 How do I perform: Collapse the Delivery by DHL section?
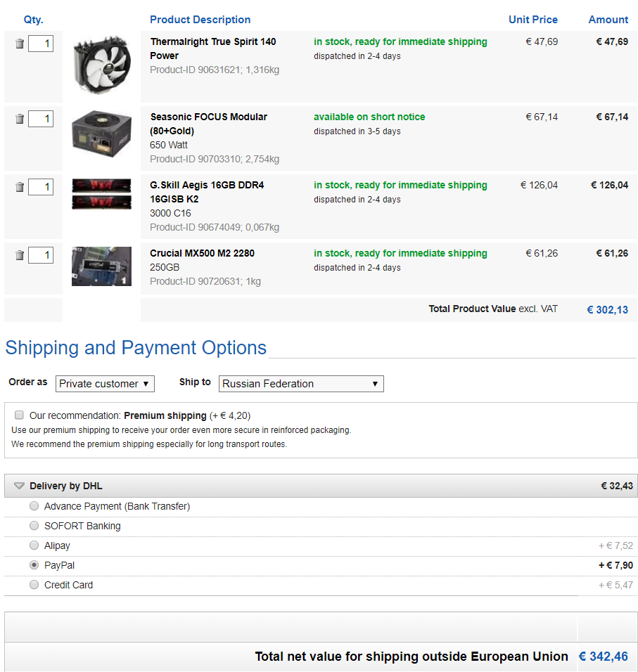[19, 486]
